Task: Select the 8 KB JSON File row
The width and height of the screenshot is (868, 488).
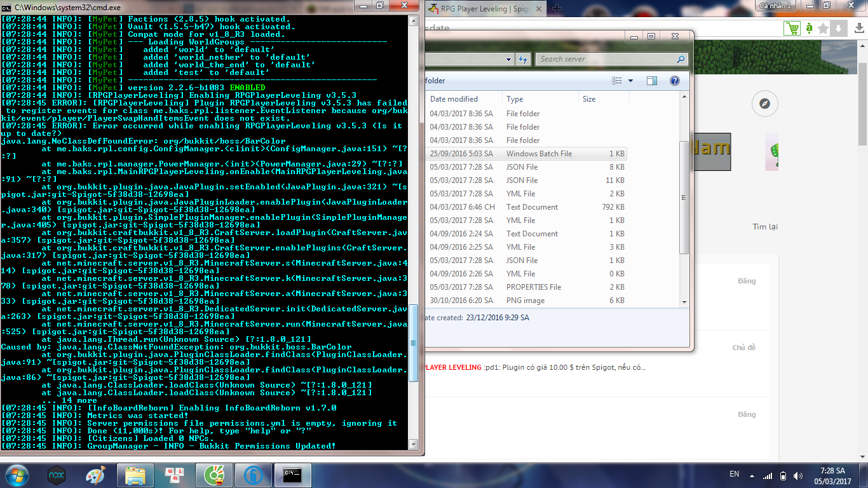Action: [x=526, y=167]
